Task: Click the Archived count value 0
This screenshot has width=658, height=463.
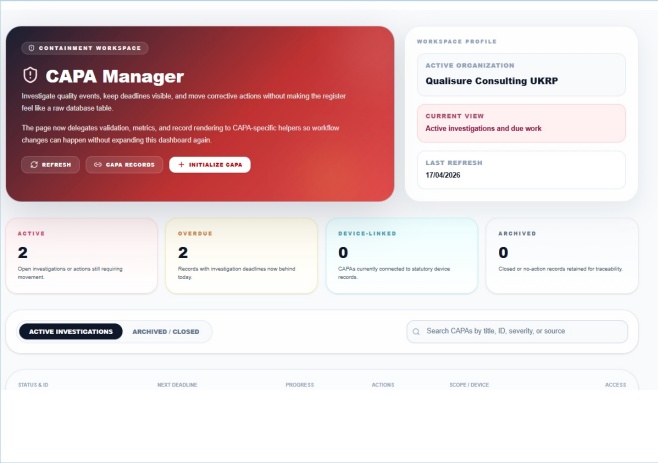Action: click(x=504, y=253)
